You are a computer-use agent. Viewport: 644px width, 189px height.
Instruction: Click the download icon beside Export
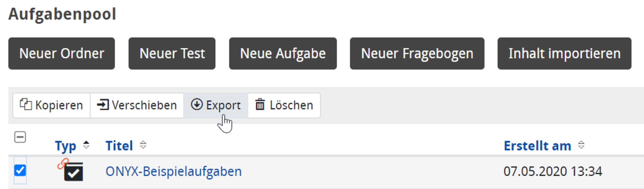tap(197, 104)
